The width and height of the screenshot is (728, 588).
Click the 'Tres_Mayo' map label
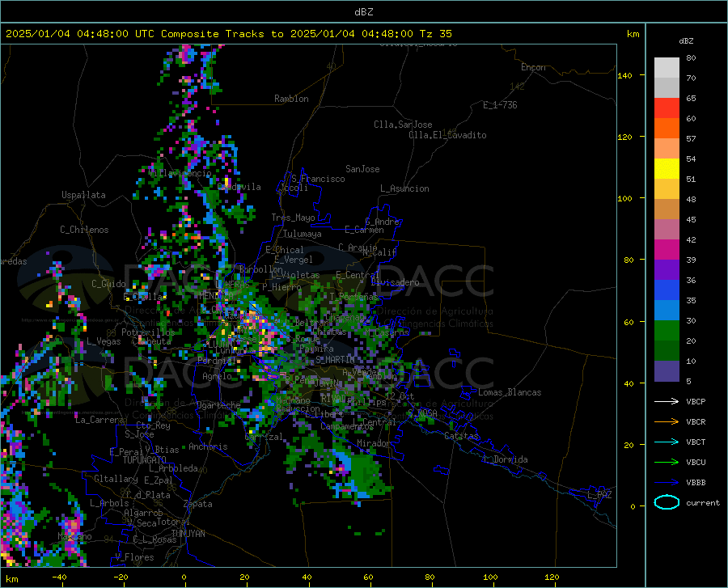(294, 218)
